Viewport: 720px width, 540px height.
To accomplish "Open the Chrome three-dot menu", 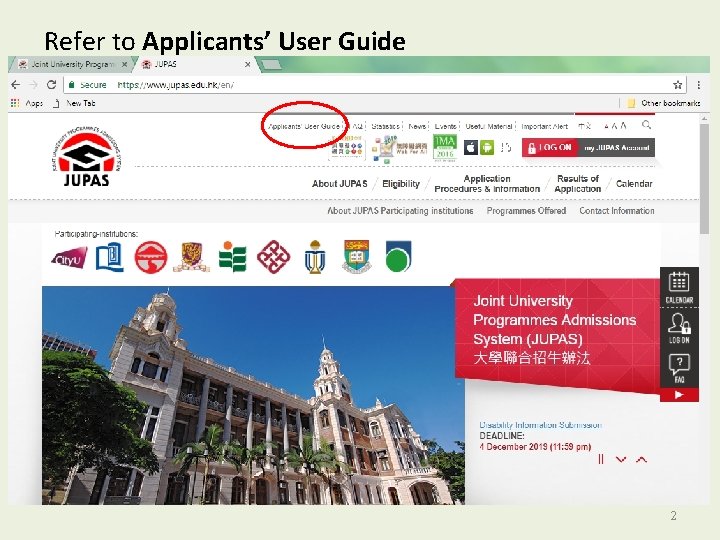I will [x=698, y=84].
